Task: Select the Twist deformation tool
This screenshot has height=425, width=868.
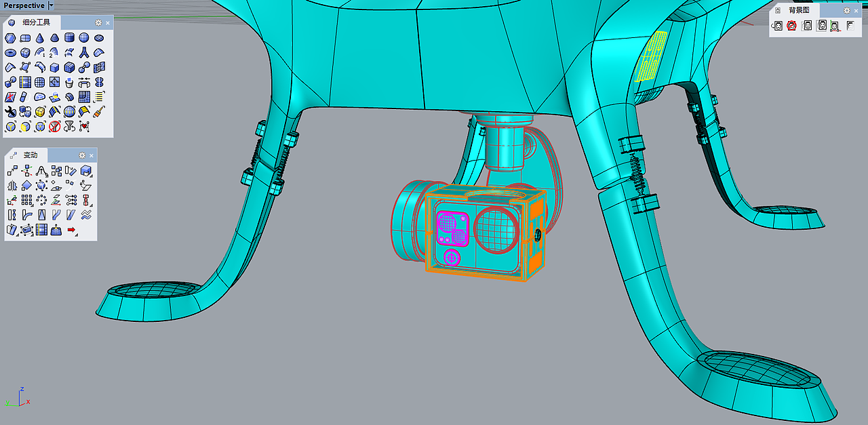Action: [12, 214]
